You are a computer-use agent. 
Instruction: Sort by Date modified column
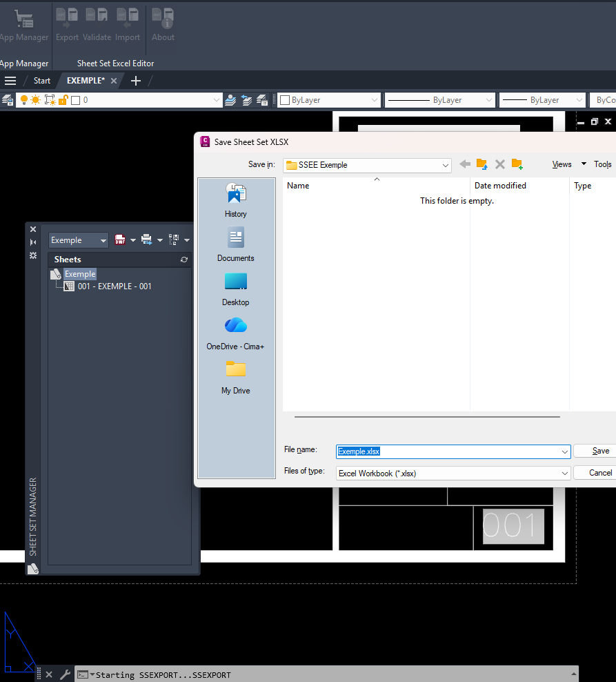click(x=519, y=185)
